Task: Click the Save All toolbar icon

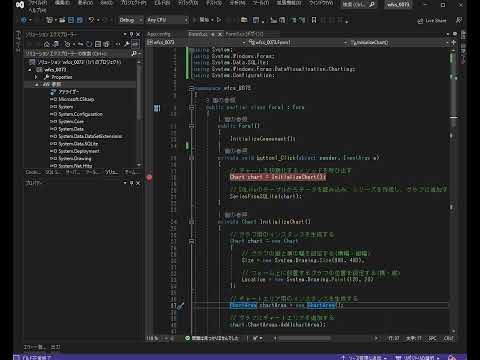Action: click(x=79, y=20)
